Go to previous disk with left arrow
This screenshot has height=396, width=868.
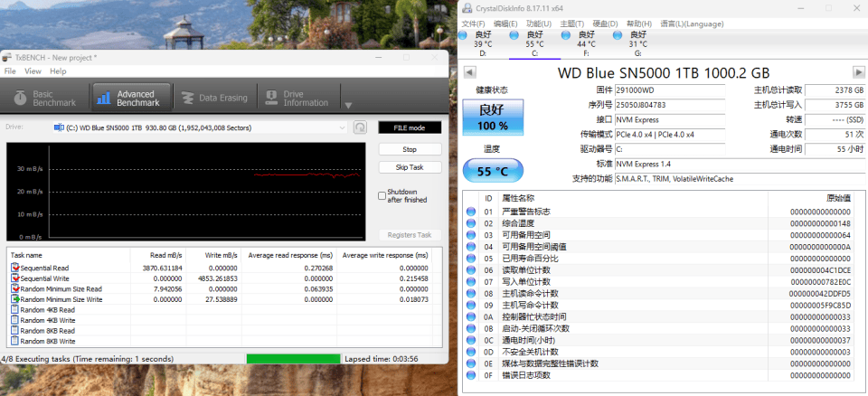[x=469, y=72]
